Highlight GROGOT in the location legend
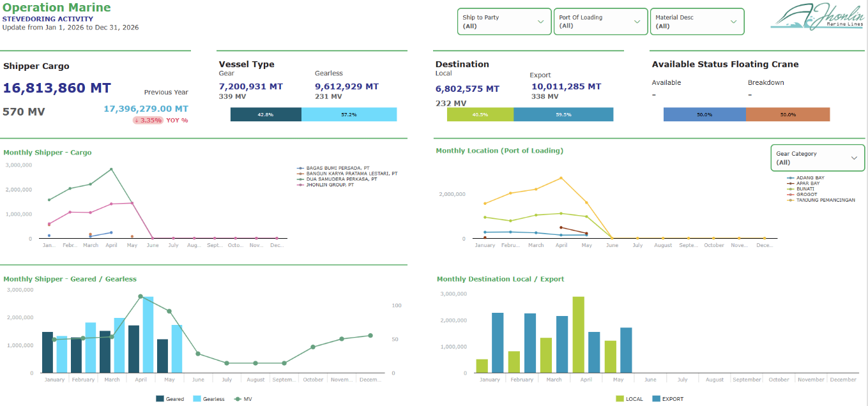The height and width of the screenshot is (406, 868). pyautogui.click(x=802, y=195)
